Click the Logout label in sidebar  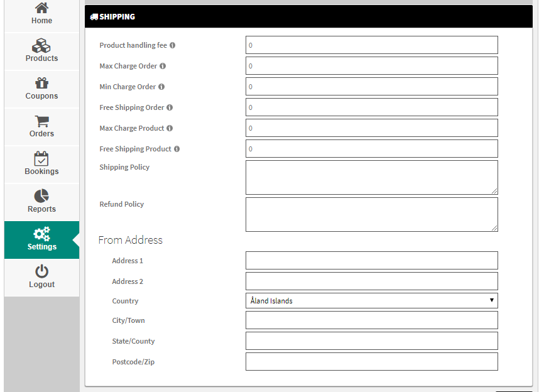[x=41, y=285]
